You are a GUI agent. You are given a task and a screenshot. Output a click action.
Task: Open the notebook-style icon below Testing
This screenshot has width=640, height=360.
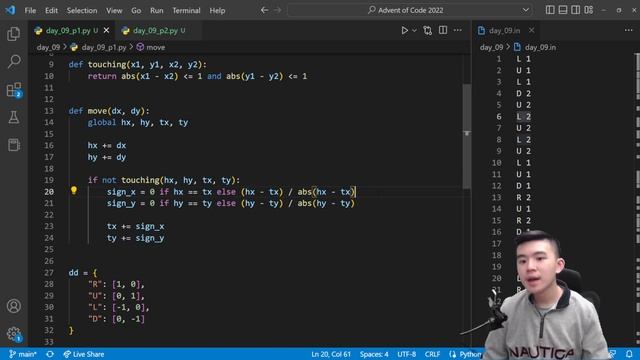point(13,145)
